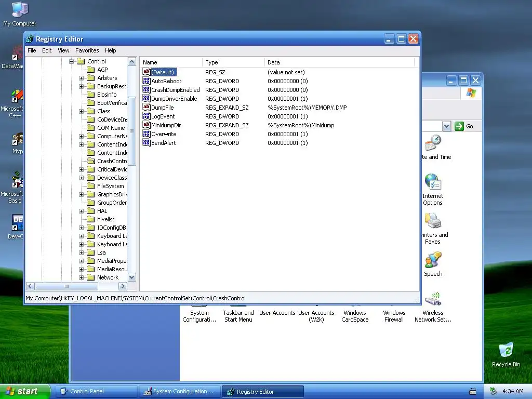532x399 pixels.
Task: Switch to Control Panel taskbar button
Action: [x=96, y=391]
